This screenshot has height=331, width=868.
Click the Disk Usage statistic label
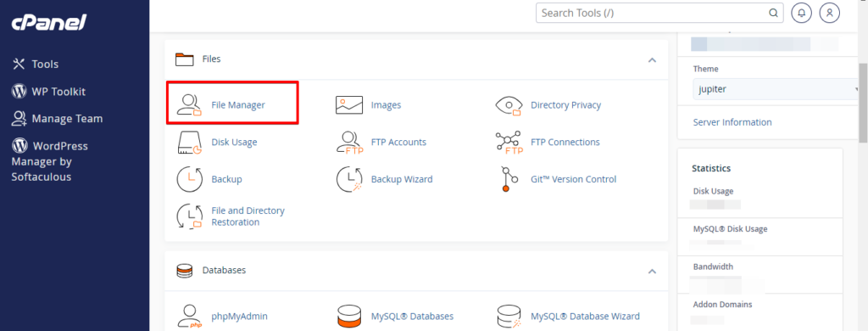click(713, 191)
